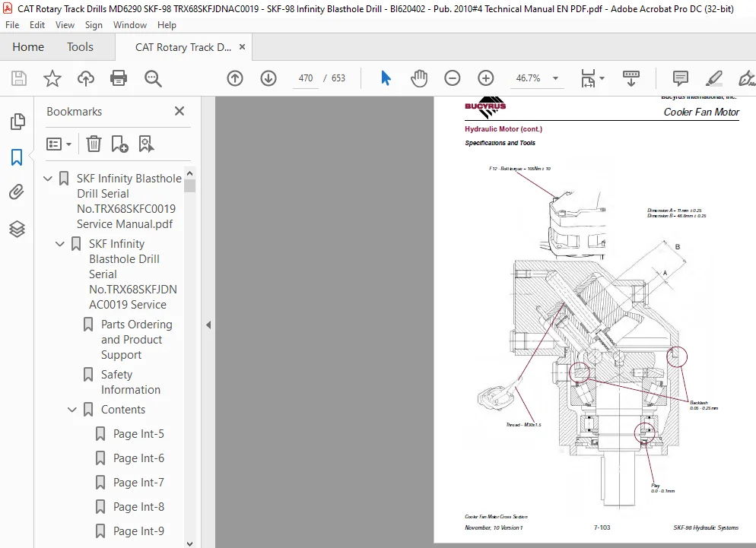Open the Sign document tool

(x=746, y=78)
